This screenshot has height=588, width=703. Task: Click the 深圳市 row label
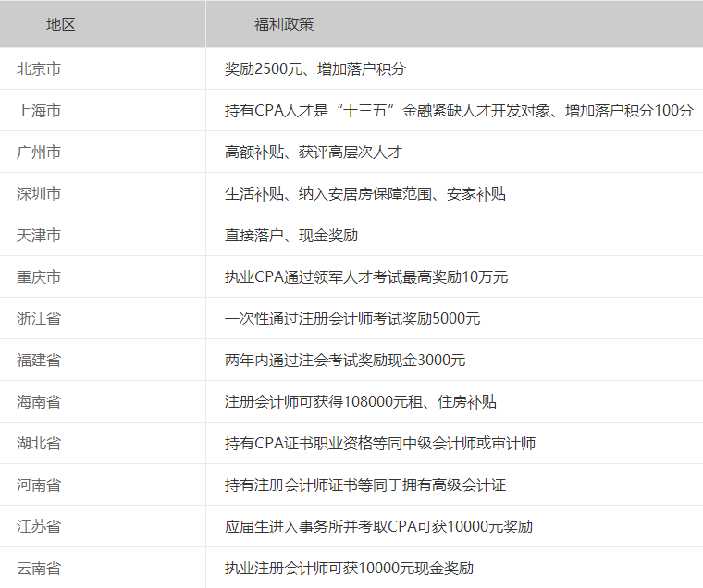point(39,193)
